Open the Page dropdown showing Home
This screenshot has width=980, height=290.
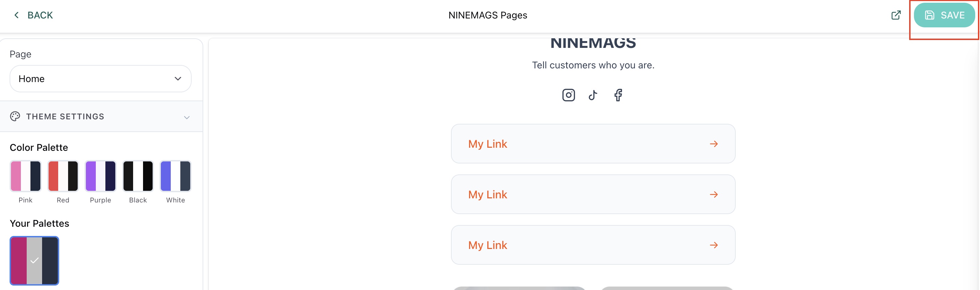(x=101, y=79)
